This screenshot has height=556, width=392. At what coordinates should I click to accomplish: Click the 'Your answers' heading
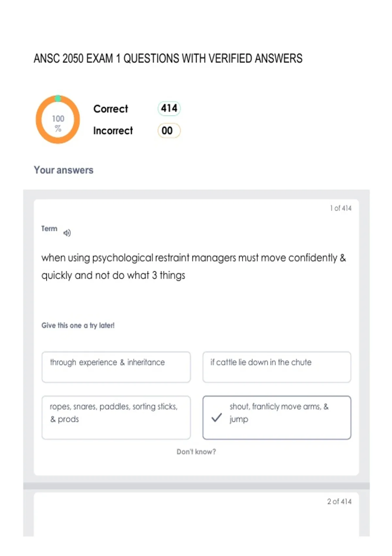[x=64, y=170]
